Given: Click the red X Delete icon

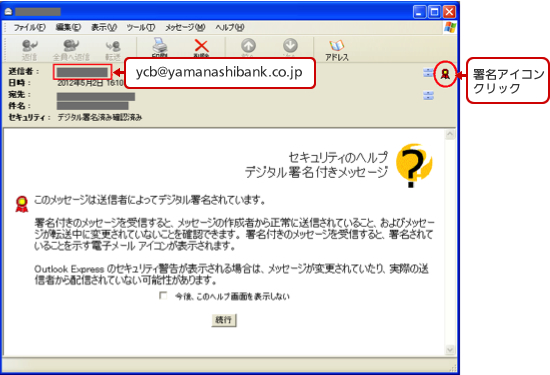Looking at the screenshot, I should tap(201, 47).
